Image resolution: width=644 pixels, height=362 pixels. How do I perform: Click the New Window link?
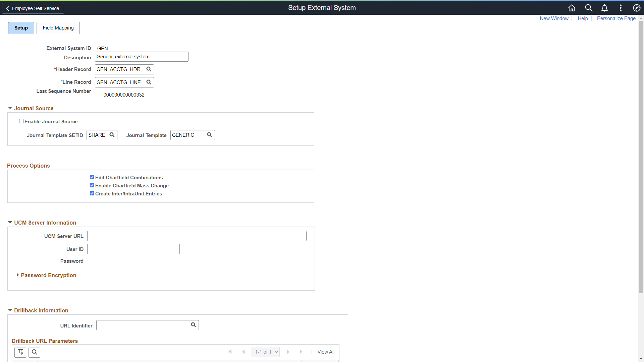click(x=554, y=18)
